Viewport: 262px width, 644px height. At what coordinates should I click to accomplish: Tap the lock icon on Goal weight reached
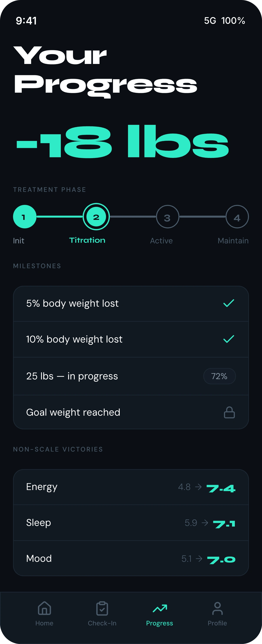point(229,412)
